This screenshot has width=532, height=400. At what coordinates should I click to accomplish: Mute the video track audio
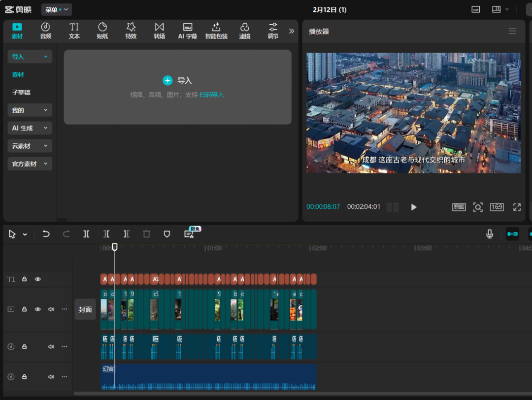click(51, 309)
